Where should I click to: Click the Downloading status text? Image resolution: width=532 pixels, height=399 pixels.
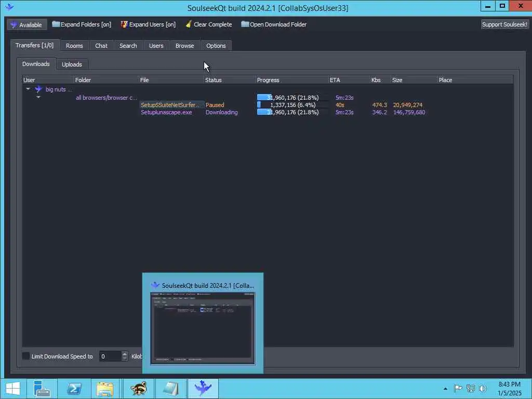pos(221,112)
